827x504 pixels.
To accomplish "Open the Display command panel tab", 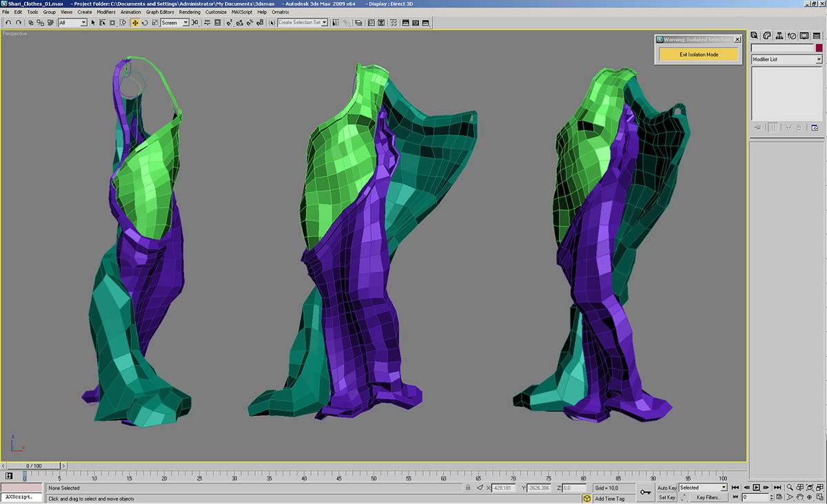I will pos(804,36).
